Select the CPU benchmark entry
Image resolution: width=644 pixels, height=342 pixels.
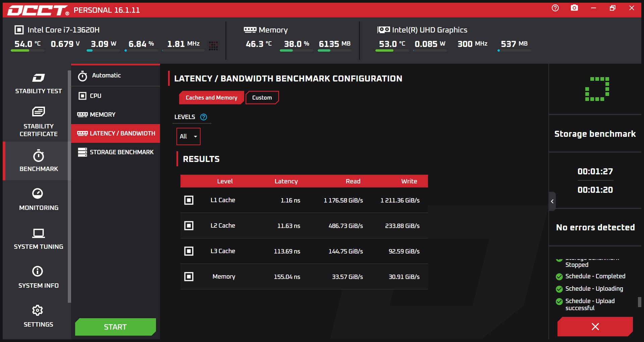[115, 96]
